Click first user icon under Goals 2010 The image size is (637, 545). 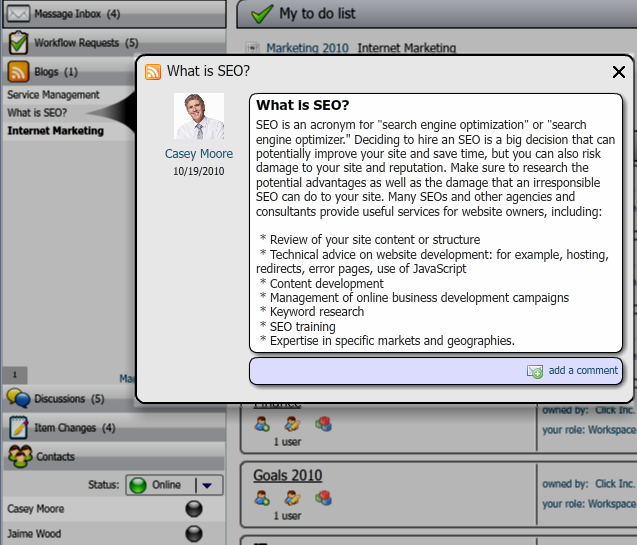(x=262, y=497)
